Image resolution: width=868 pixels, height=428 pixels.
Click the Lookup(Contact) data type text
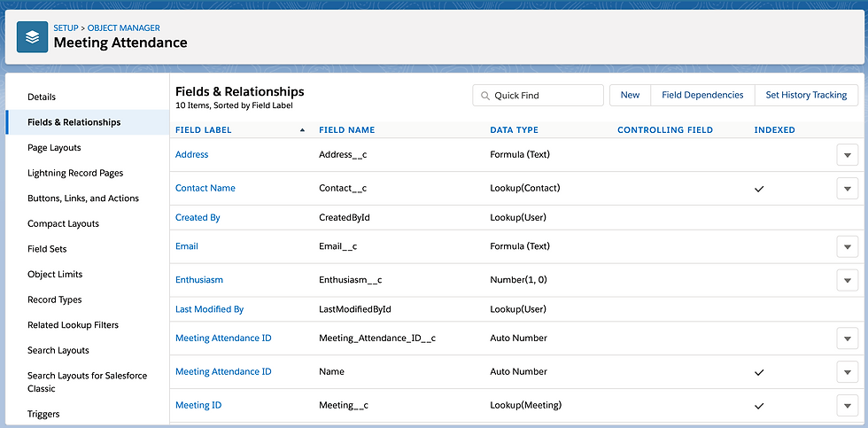click(525, 188)
